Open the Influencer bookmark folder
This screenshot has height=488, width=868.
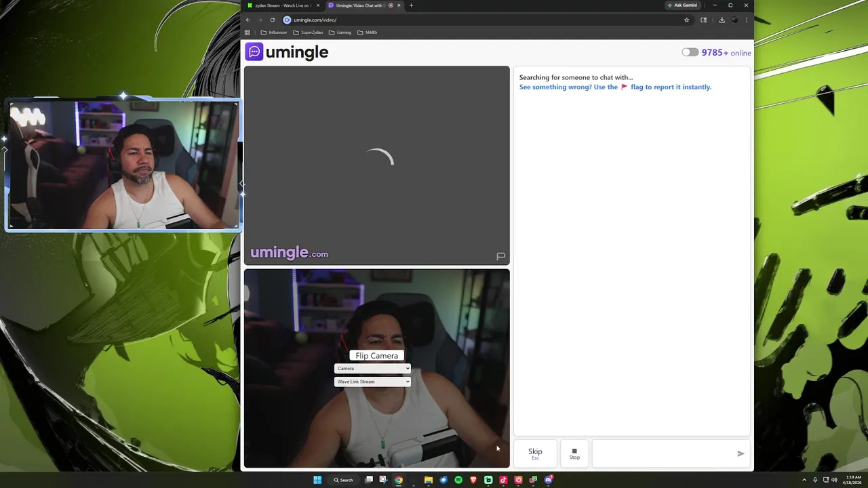tap(274, 33)
